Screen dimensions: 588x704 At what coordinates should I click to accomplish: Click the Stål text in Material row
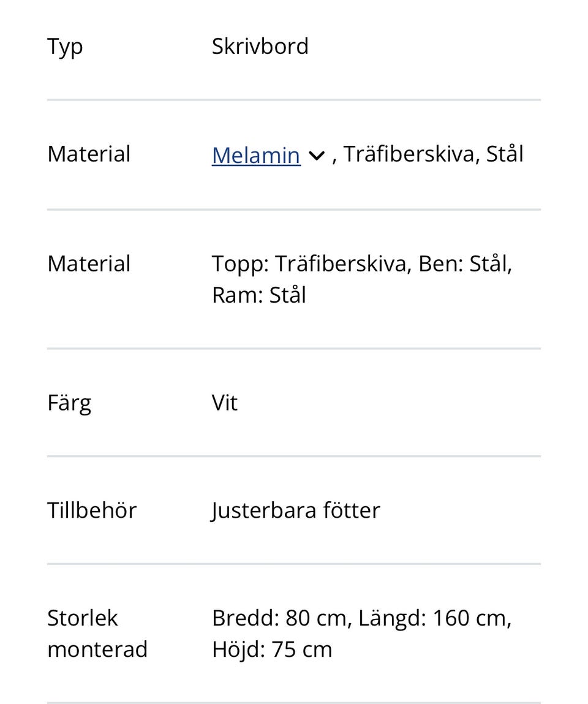pyautogui.click(x=507, y=154)
